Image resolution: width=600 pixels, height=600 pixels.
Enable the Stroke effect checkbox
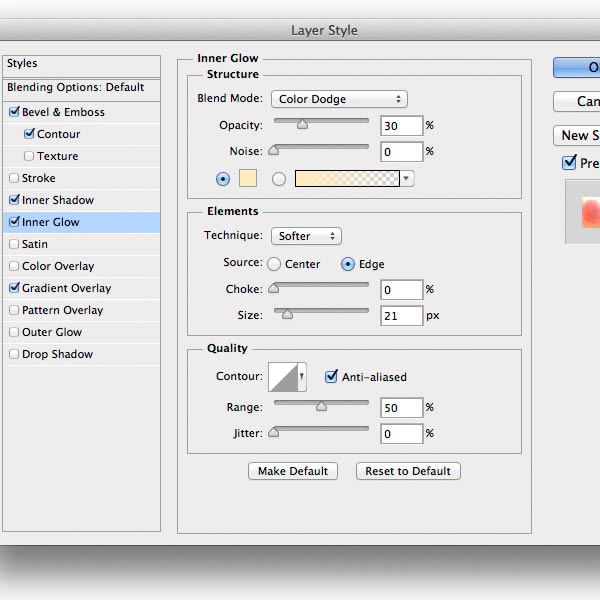click(x=13, y=178)
